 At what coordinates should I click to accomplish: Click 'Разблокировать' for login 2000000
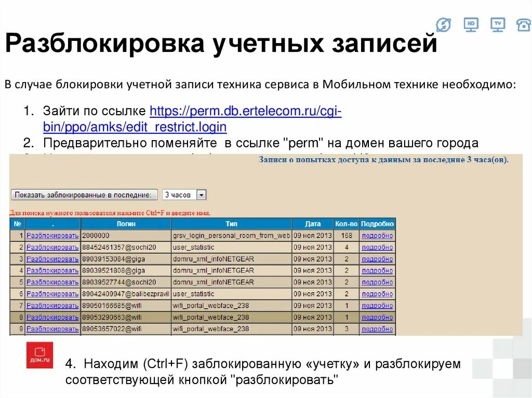[x=52, y=236]
